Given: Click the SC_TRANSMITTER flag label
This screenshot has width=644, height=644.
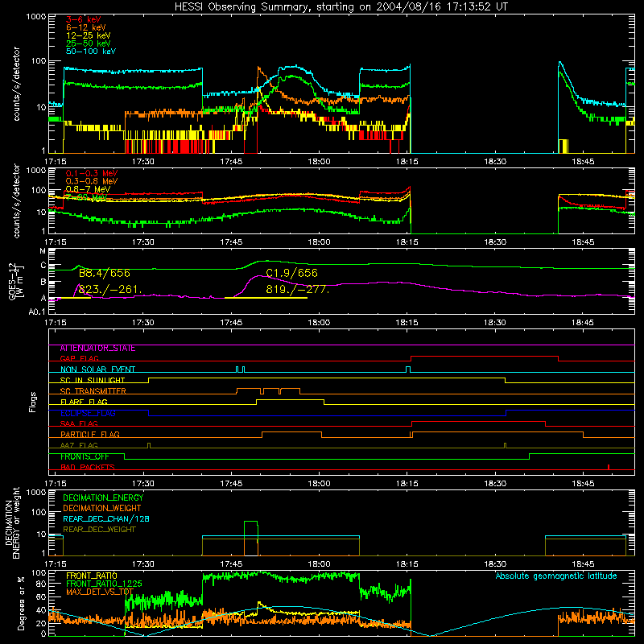Looking at the screenshot, I should pyautogui.click(x=93, y=391).
